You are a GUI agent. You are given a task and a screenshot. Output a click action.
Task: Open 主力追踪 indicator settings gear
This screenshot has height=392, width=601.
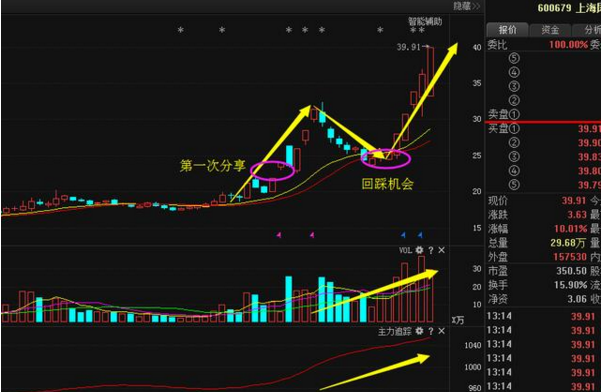419,331
